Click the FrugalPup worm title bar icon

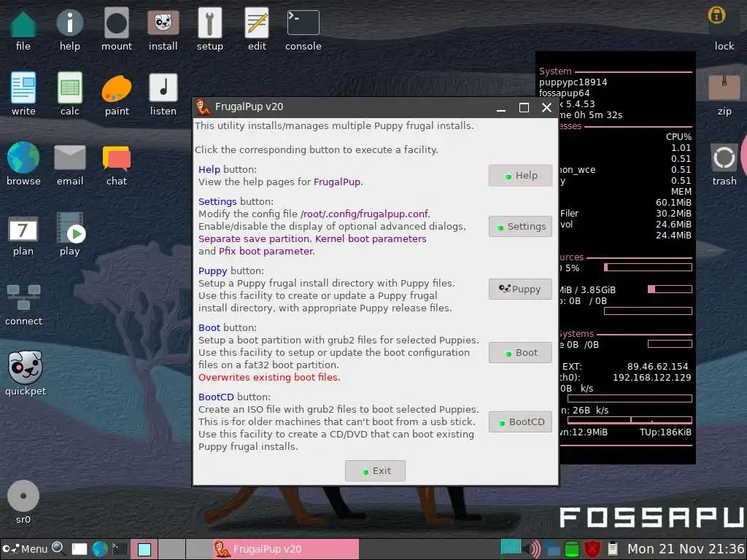point(204,107)
